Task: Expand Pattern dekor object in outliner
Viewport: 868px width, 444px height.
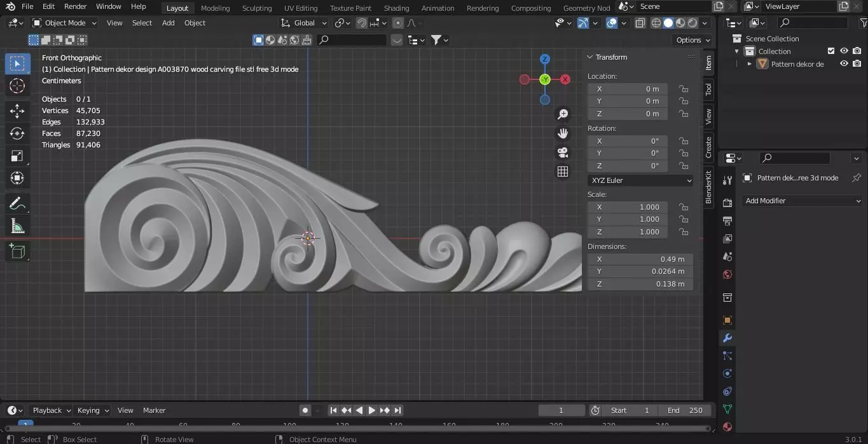Action: [x=750, y=64]
